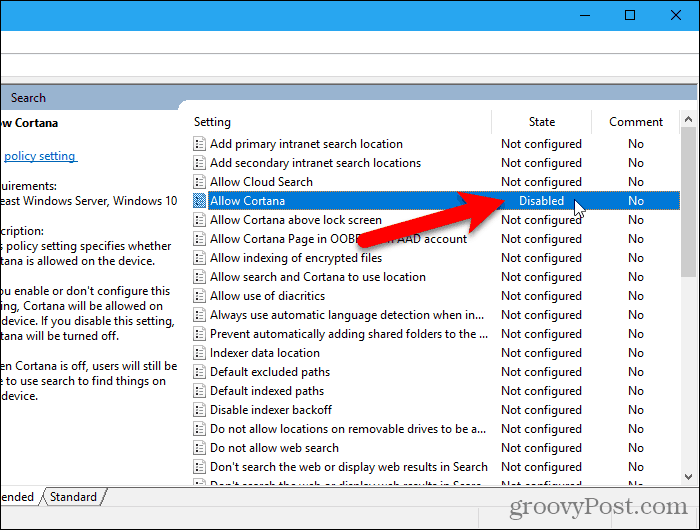
Task: Select the Allow Cloud Search setting
Action: 261,182
